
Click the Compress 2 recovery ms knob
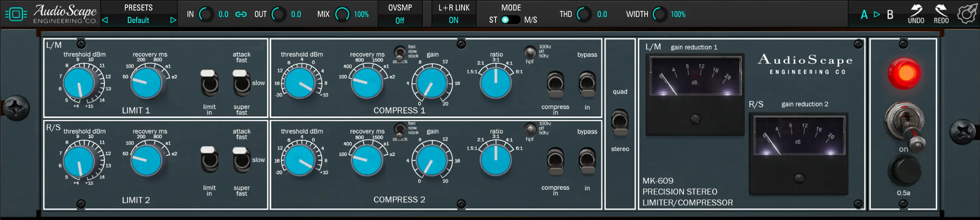(367, 160)
